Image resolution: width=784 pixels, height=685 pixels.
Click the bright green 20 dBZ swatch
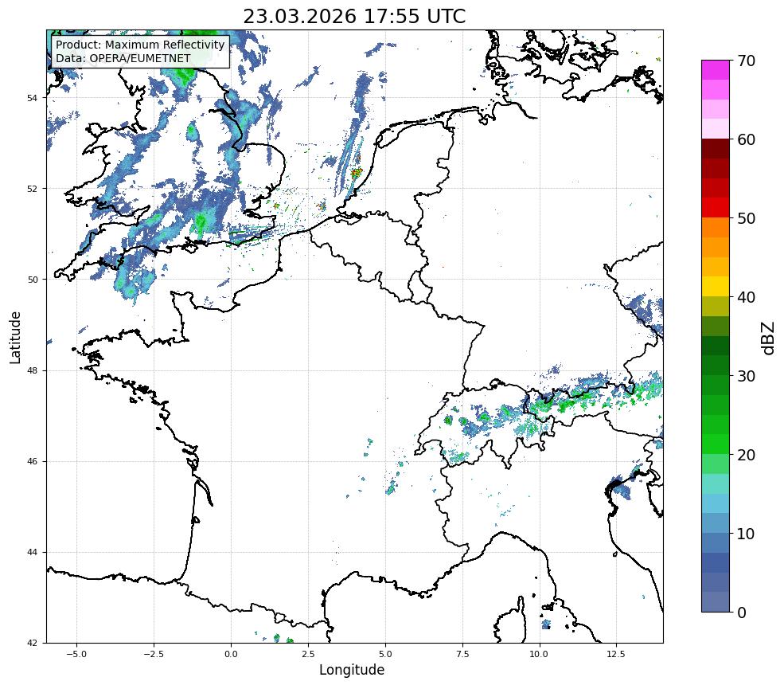[x=716, y=444]
